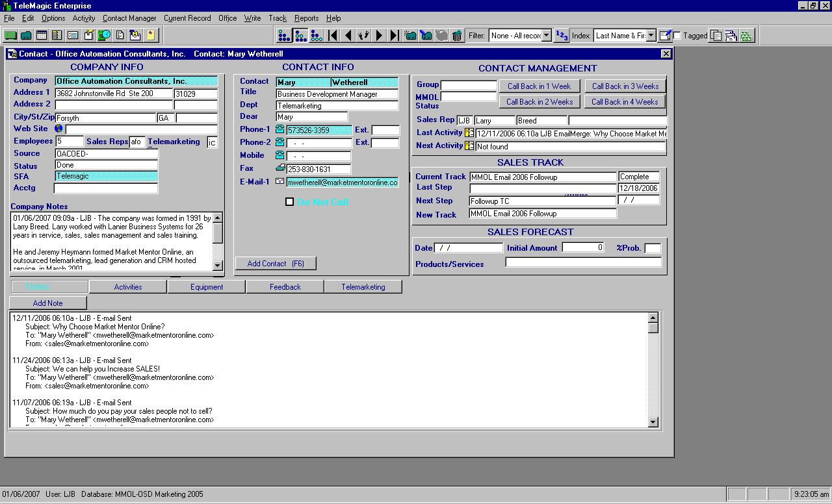Viewport: 832px width, 504px height.
Task: Click the telephone icon beside Phone-1
Action: tap(279, 130)
